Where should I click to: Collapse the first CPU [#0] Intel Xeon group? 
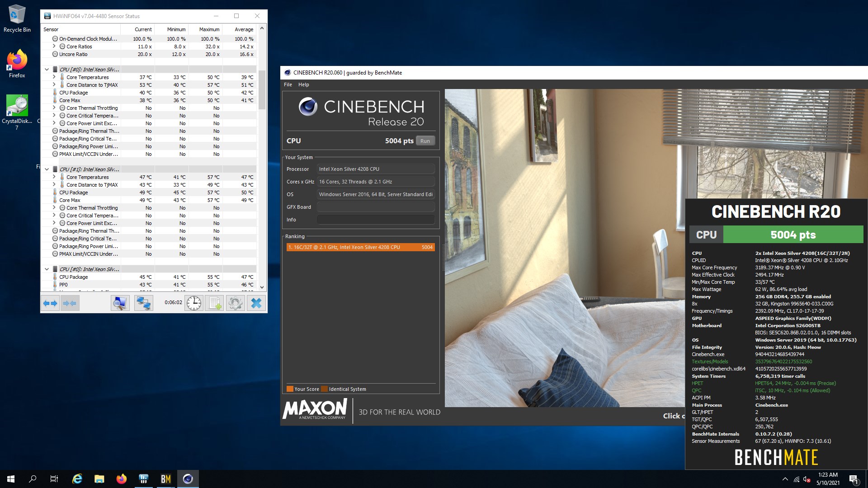[47, 70]
